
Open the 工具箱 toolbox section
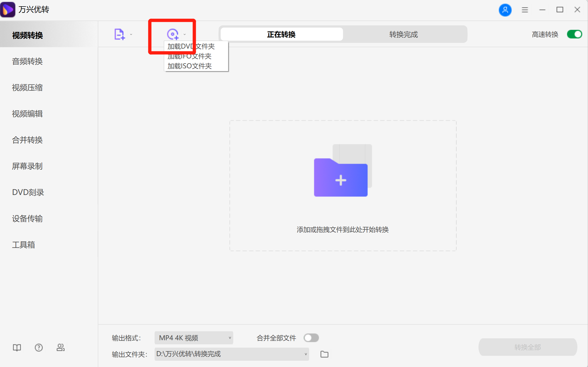(23, 245)
